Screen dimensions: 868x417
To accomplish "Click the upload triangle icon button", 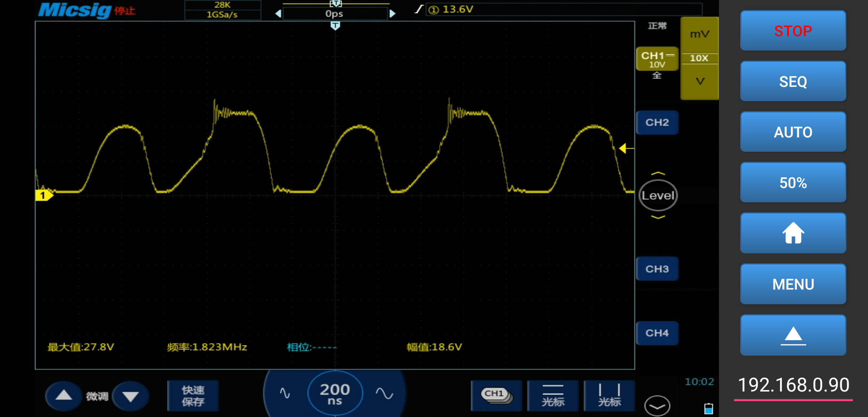I will (x=793, y=335).
